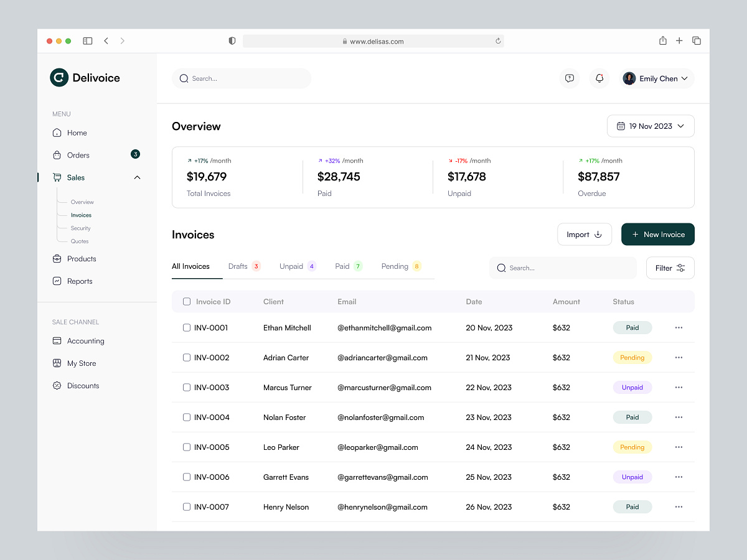Collapse the Sales submenu chevron

pos(137,177)
